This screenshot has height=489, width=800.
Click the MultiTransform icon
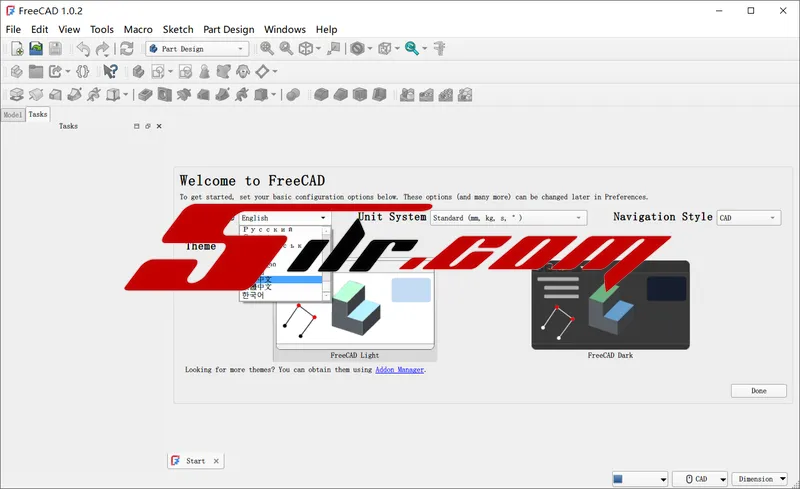click(x=465, y=94)
